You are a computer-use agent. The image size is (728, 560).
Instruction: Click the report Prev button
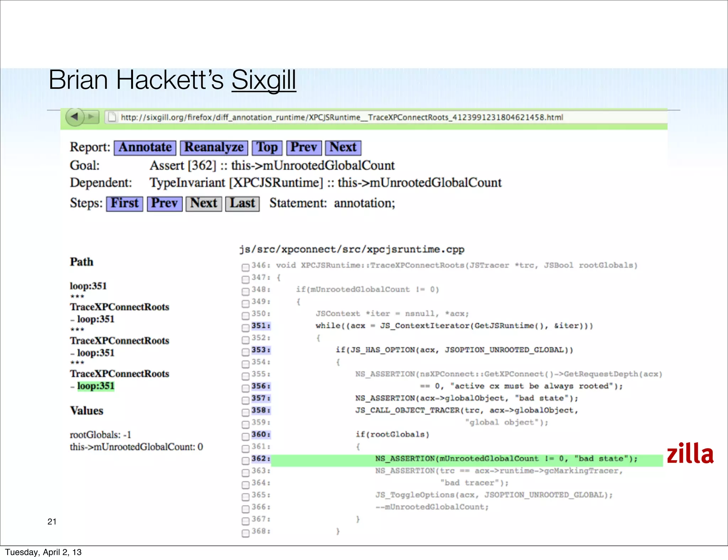[x=304, y=147]
